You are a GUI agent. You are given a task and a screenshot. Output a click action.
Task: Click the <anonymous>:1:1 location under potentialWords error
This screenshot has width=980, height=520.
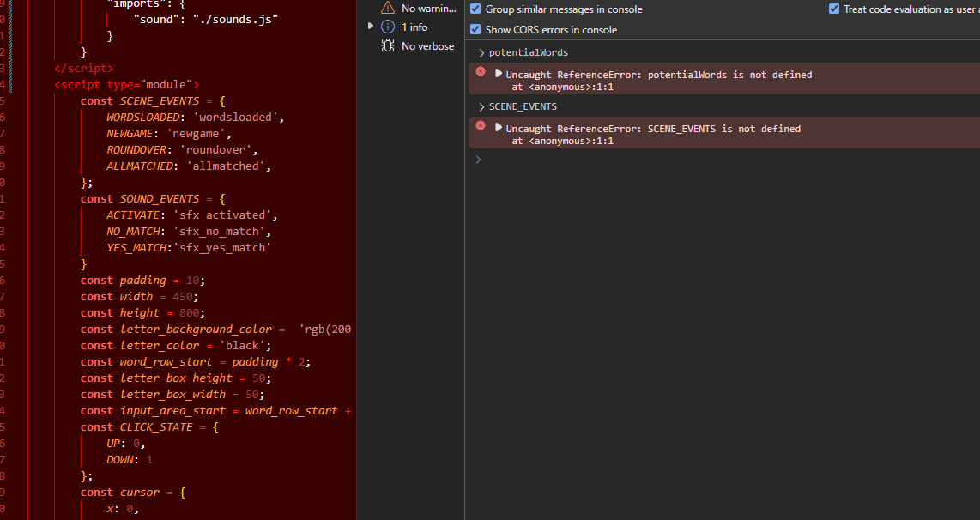coord(571,87)
